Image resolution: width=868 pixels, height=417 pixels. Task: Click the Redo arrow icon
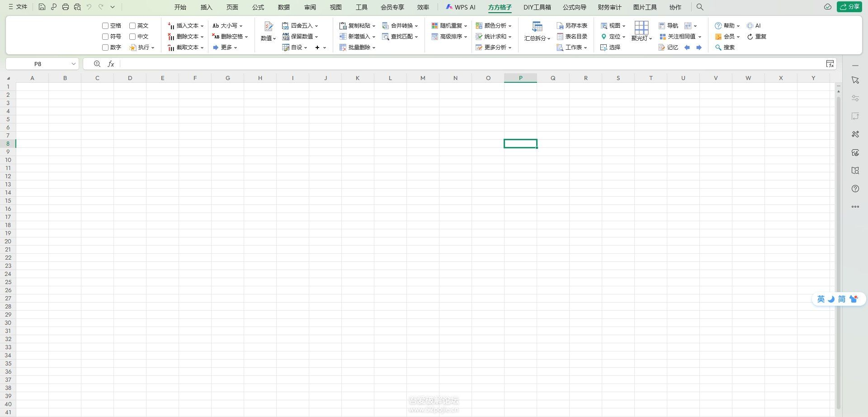pos(101,7)
